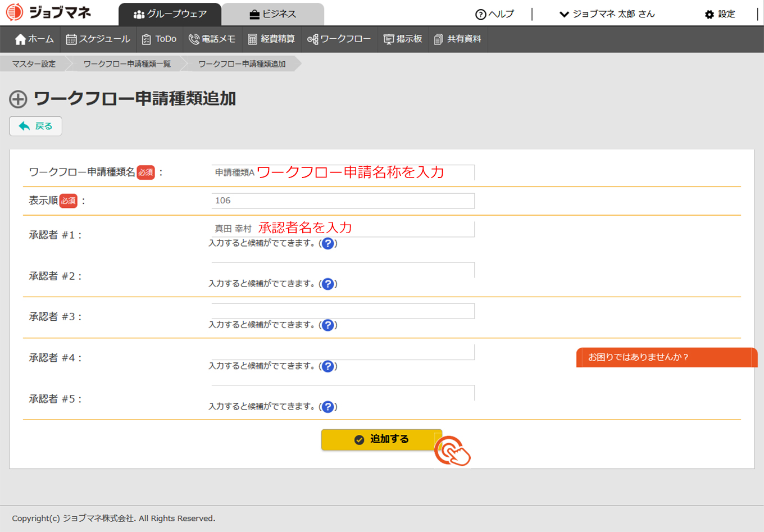Focus the 承認者 #4 input field
This screenshot has height=532, width=764.
(x=343, y=352)
